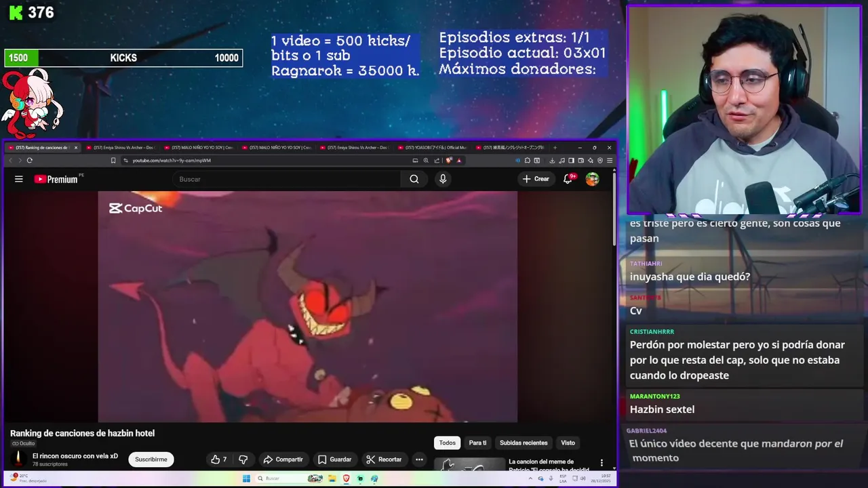Close the Ranking de canciones tab
868x488 pixels.
point(75,147)
